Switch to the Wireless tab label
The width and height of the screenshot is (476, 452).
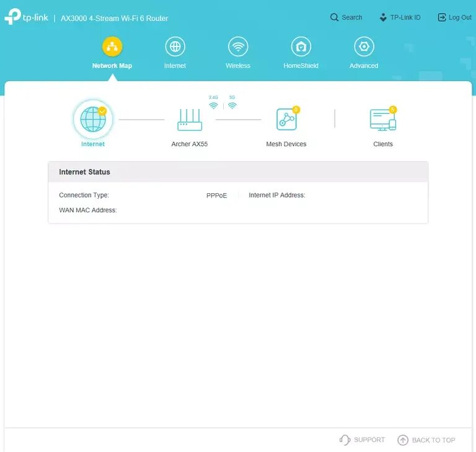click(238, 66)
